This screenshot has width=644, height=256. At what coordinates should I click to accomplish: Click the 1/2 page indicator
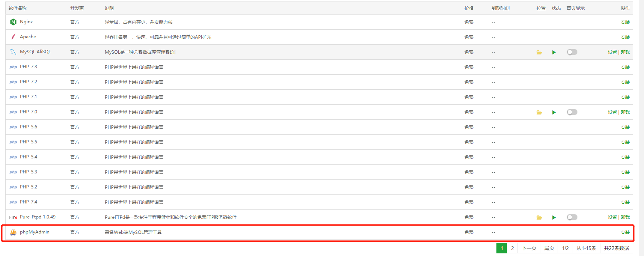click(565, 248)
